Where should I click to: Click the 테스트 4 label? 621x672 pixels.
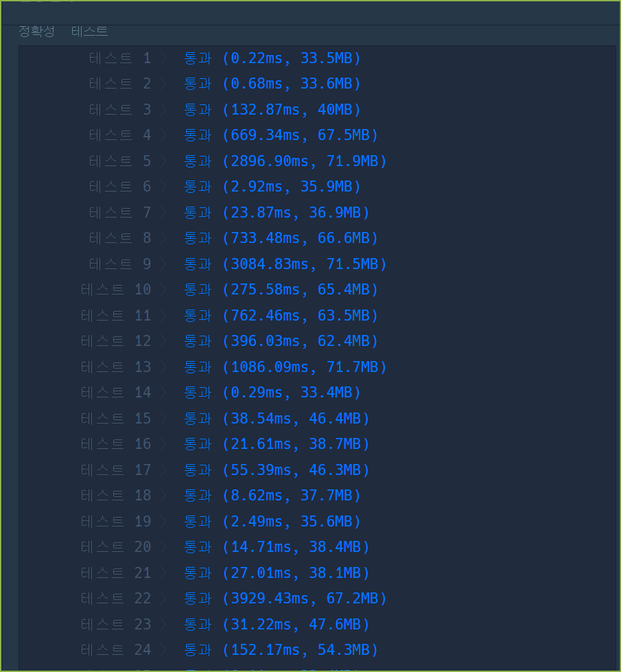[120, 135]
